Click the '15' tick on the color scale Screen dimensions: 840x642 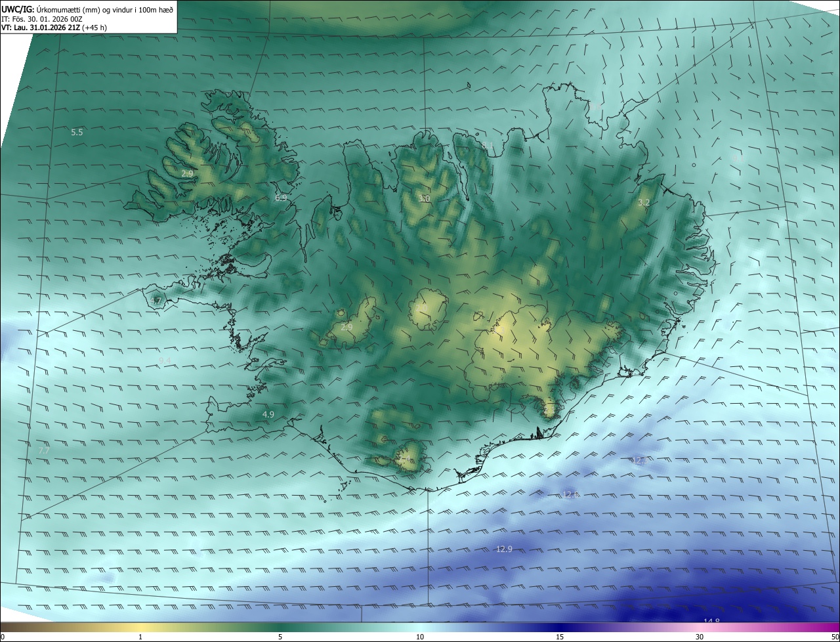(x=560, y=637)
